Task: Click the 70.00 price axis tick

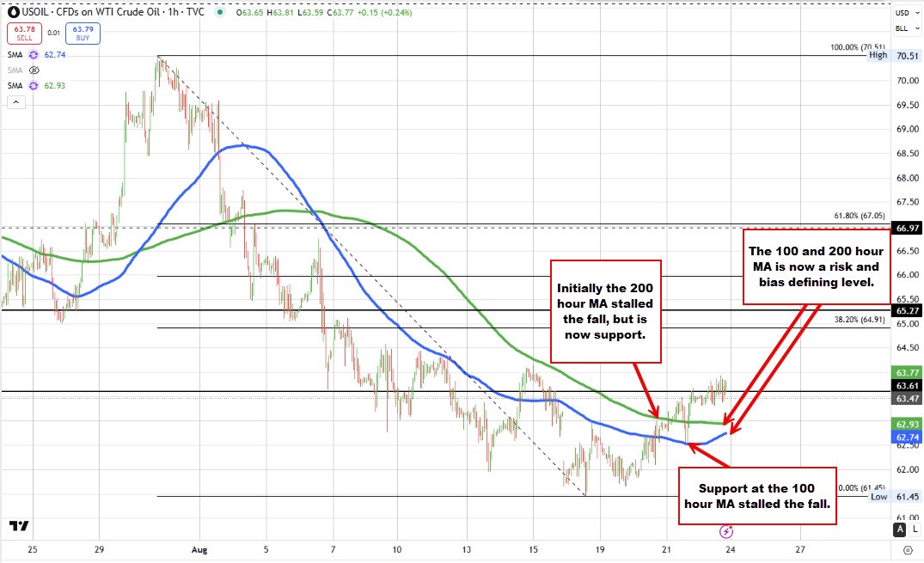Action: coord(908,80)
